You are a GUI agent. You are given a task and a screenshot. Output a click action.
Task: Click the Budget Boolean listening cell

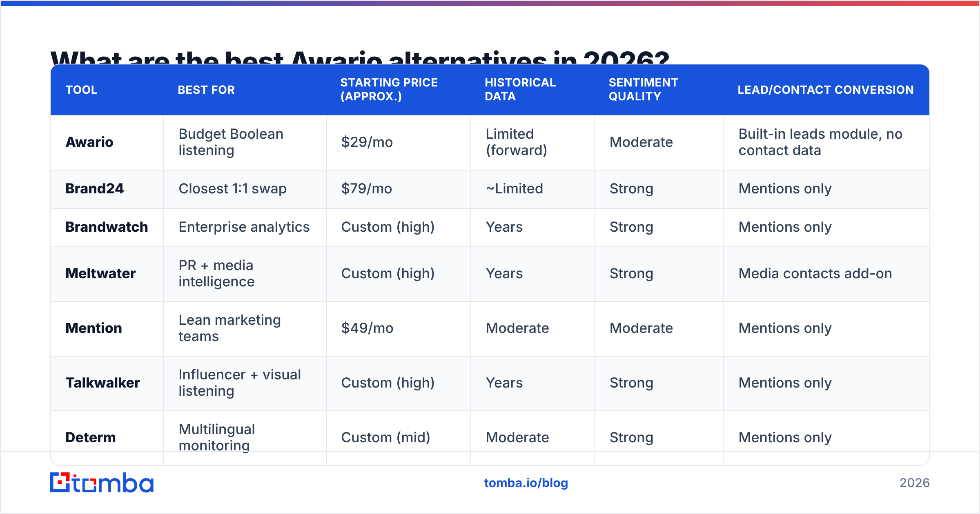(245, 142)
